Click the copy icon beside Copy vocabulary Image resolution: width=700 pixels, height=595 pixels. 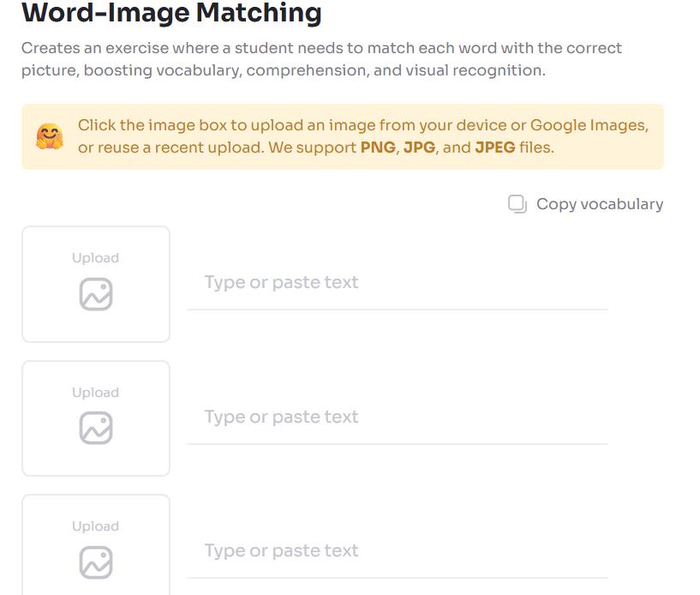(518, 204)
